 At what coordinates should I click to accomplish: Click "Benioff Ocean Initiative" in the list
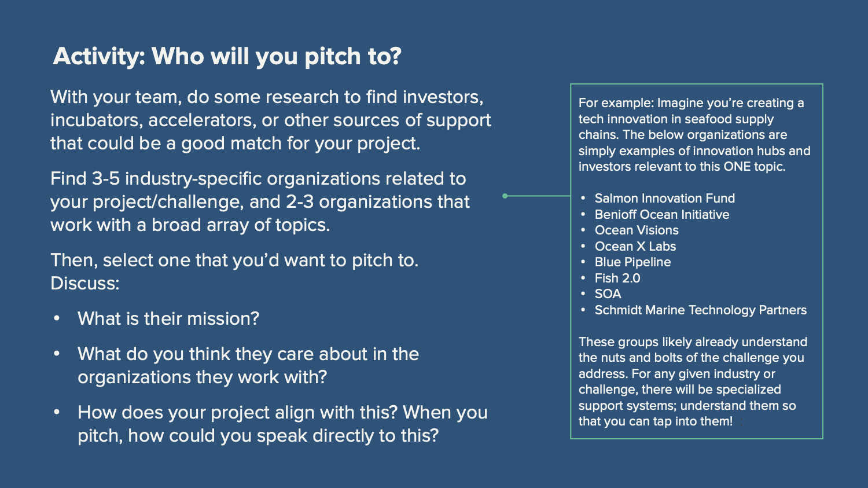pos(661,215)
